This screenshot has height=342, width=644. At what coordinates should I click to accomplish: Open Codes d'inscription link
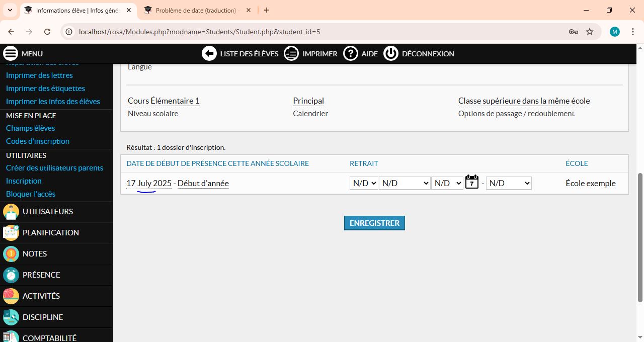point(38,141)
